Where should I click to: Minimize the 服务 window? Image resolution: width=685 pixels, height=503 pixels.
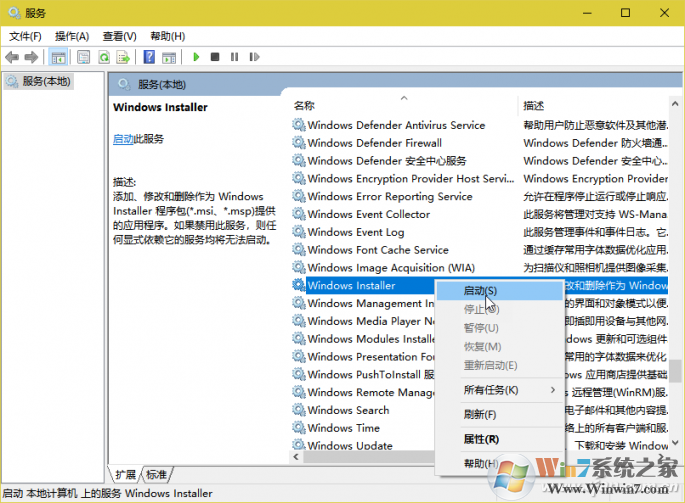coord(587,13)
